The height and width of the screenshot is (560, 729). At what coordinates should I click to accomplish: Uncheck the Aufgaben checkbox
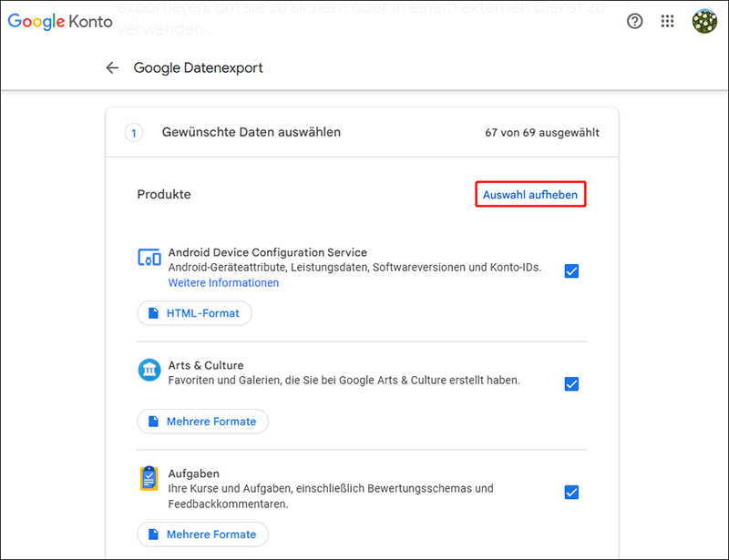[x=571, y=492]
